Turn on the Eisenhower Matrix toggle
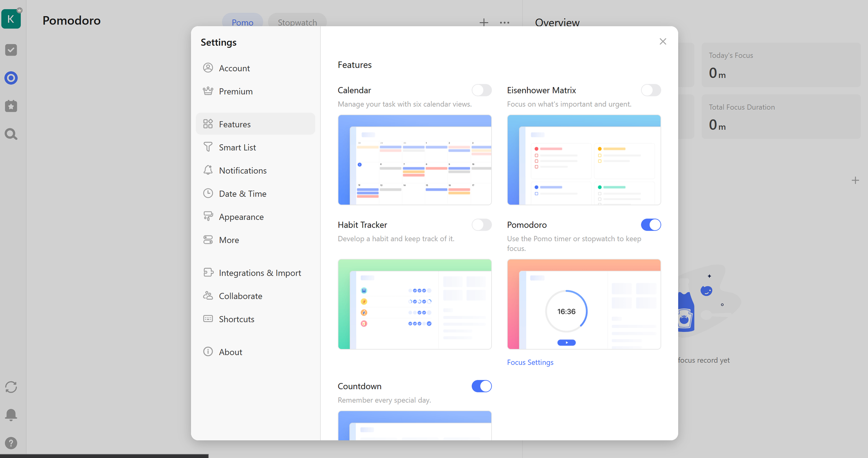The height and width of the screenshot is (458, 868). click(651, 90)
